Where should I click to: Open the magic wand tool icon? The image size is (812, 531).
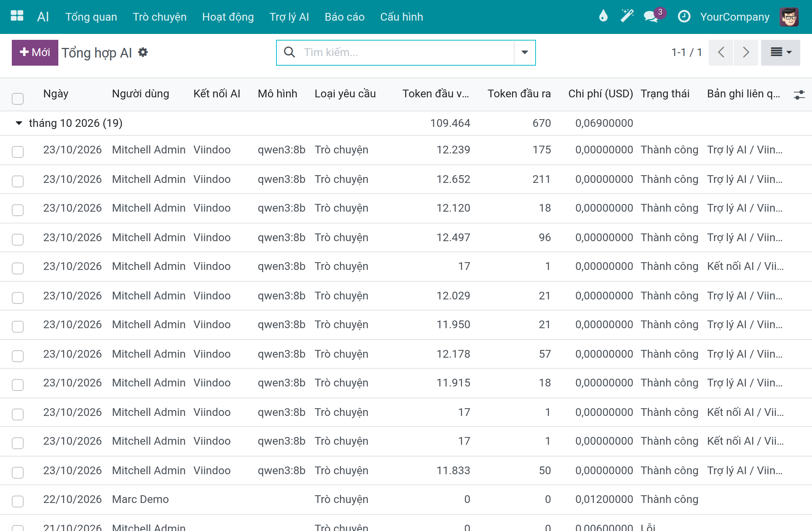tap(627, 16)
